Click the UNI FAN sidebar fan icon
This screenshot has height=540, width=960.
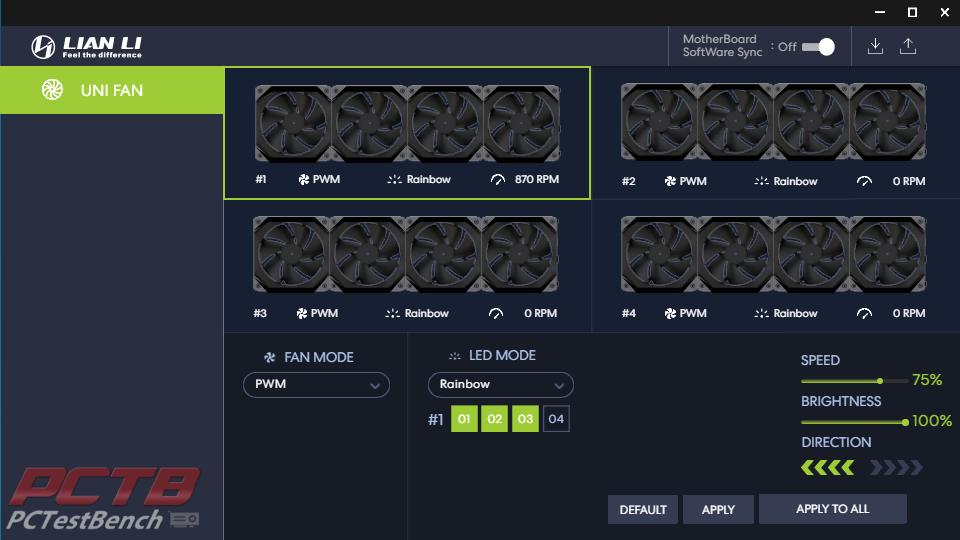[x=52, y=90]
